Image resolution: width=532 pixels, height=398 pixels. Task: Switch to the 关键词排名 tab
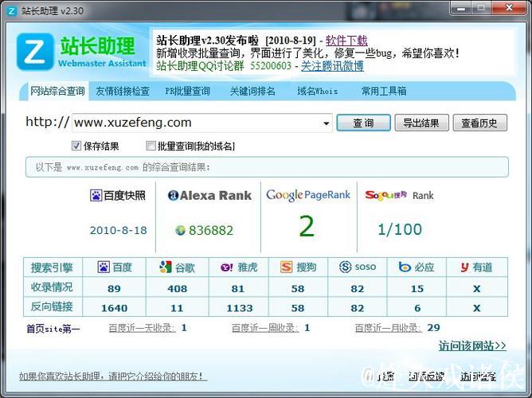252,91
